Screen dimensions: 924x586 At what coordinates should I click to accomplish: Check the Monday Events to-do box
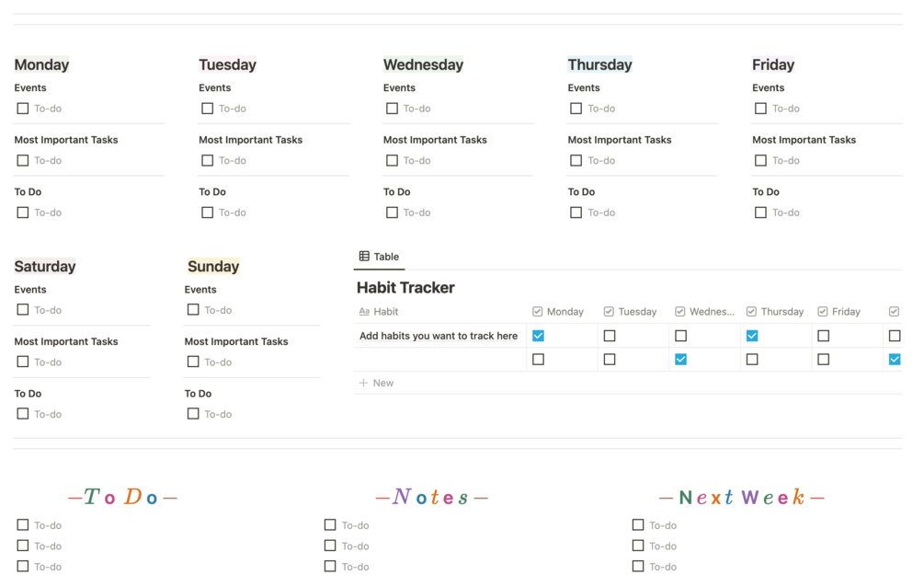pyautogui.click(x=23, y=109)
